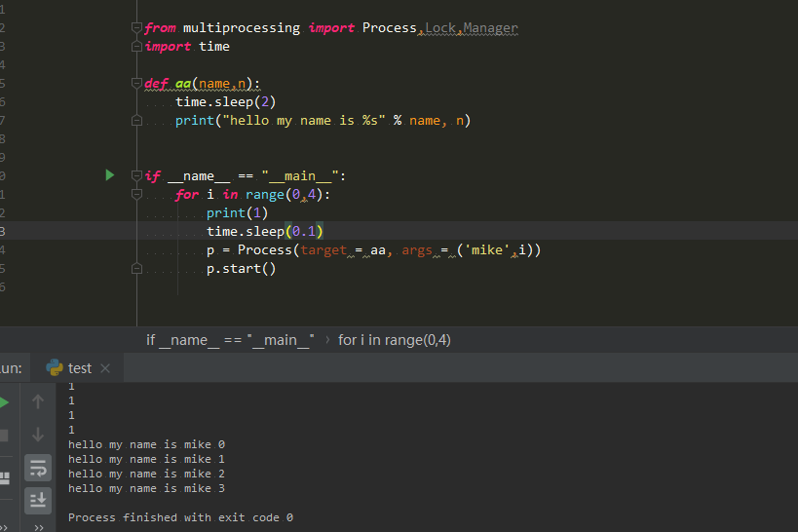This screenshot has width=798, height=532.
Task: Click the if __name__ breadcrumb
Action: coord(230,340)
